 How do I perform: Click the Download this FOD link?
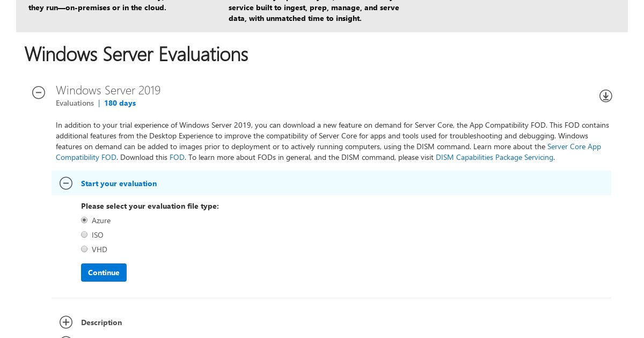coord(177,157)
